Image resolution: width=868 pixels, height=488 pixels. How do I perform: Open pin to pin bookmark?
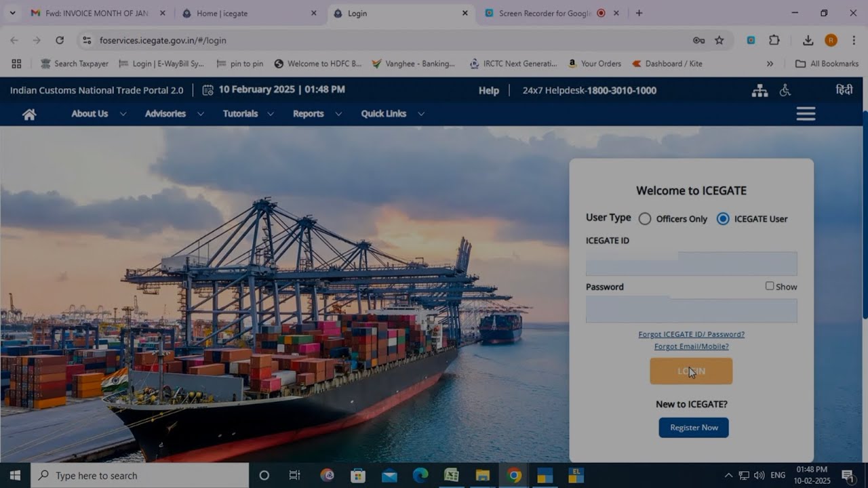coord(240,64)
